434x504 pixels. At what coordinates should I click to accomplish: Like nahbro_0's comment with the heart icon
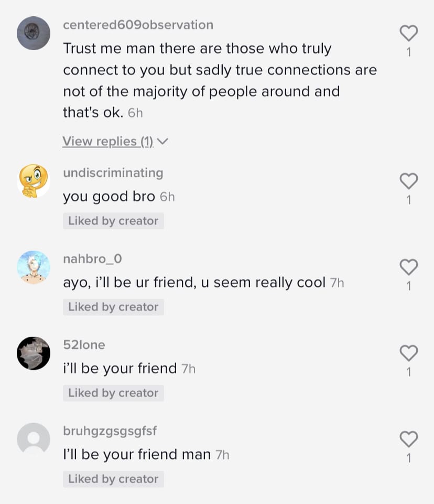click(x=409, y=267)
